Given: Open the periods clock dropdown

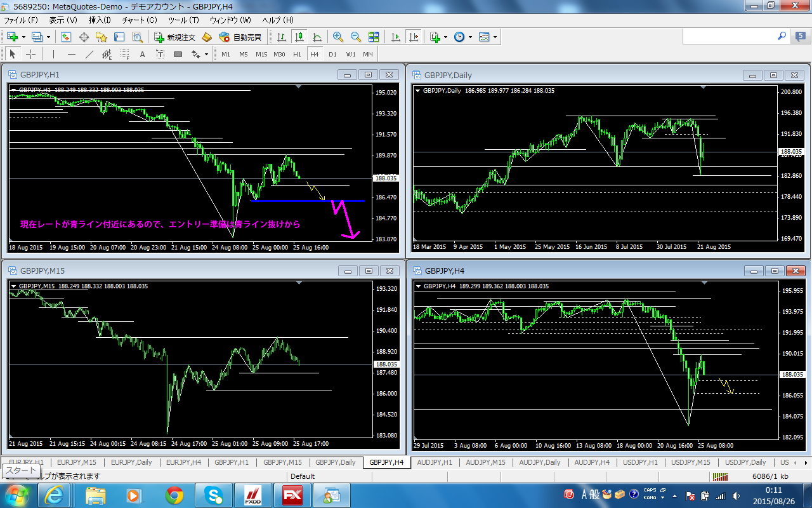Looking at the screenshot, I should (470, 37).
